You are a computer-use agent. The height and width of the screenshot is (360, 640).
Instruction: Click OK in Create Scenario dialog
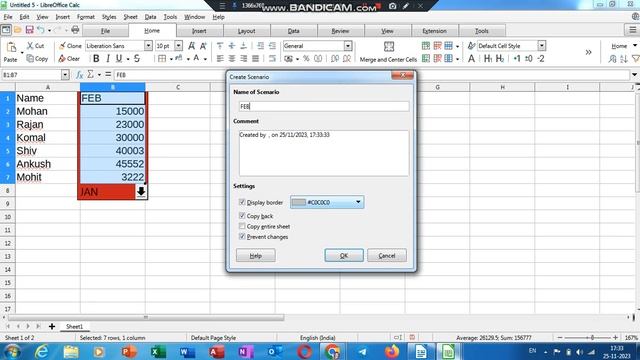pos(344,256)
